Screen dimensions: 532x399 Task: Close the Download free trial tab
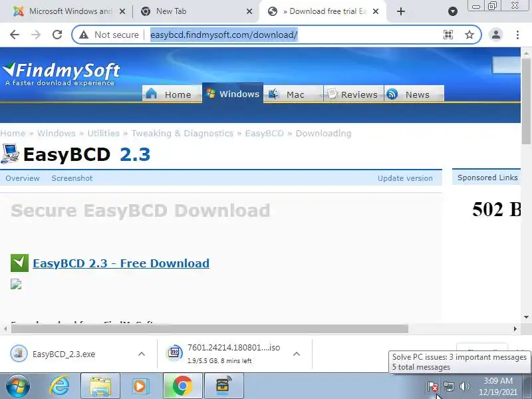click(x=376, y=11)
